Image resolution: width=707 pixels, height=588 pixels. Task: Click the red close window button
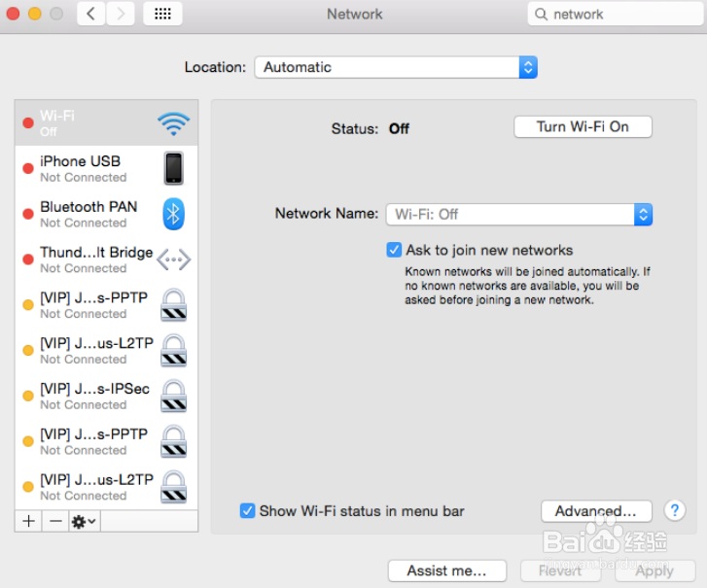point(13,14)
